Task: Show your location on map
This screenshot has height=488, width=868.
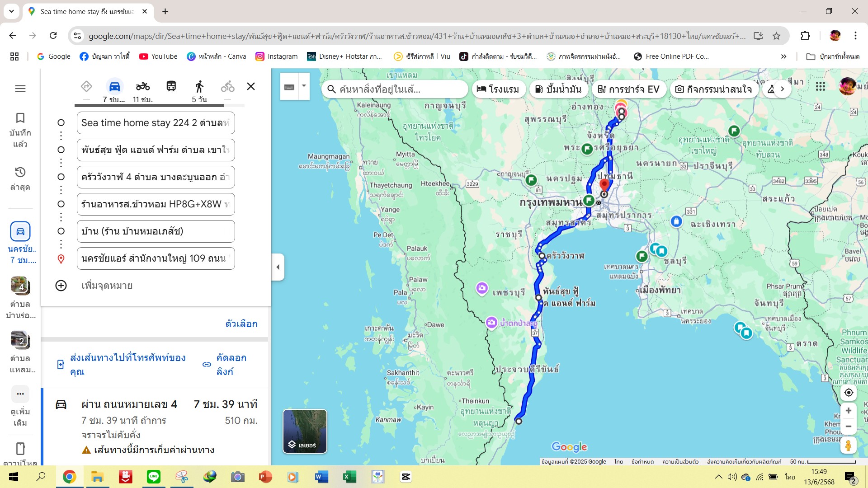Action: pyautogui.click(x=849, y=393)
